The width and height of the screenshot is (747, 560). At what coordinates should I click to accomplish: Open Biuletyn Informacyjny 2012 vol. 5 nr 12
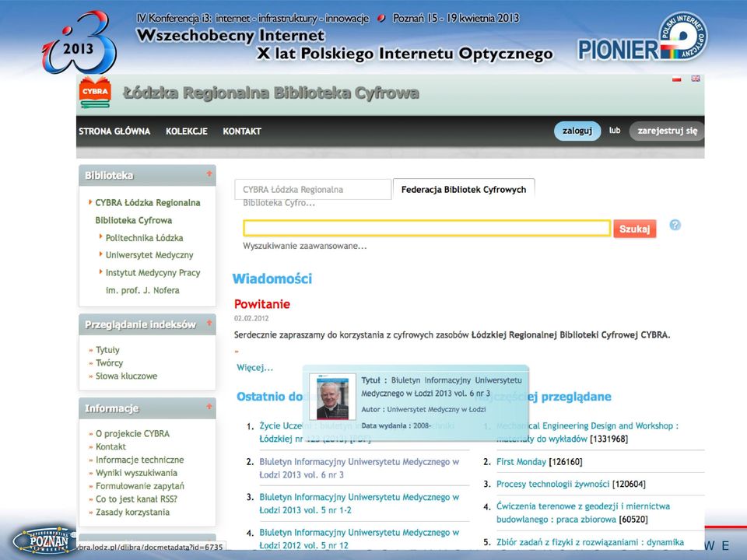pos(359,538)
